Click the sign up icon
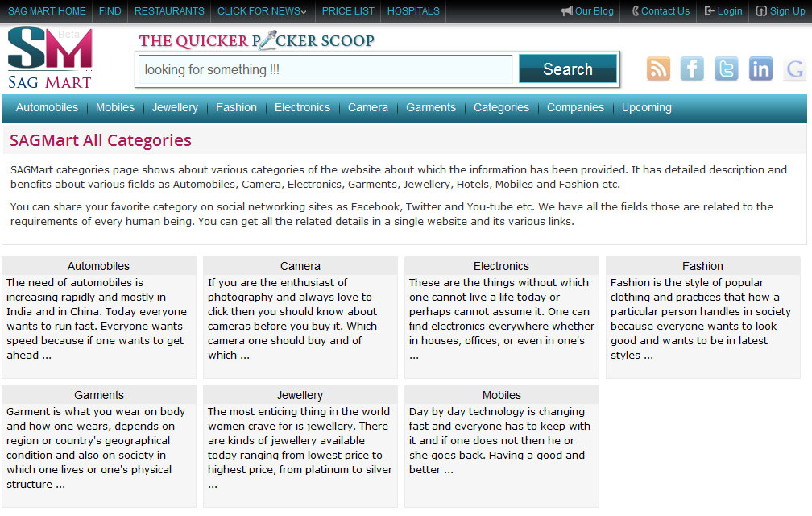812x516 pixels. pyautogui.click(x=761, y=10)
